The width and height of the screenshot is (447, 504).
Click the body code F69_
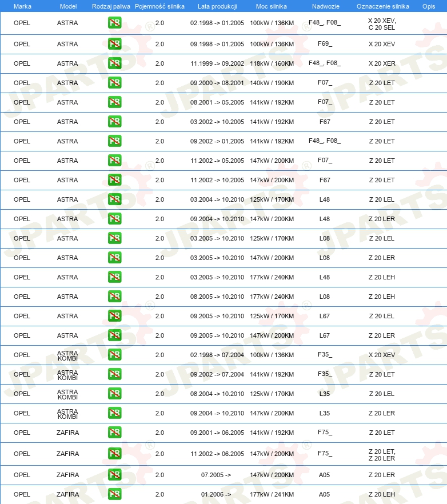click(325, 43)
